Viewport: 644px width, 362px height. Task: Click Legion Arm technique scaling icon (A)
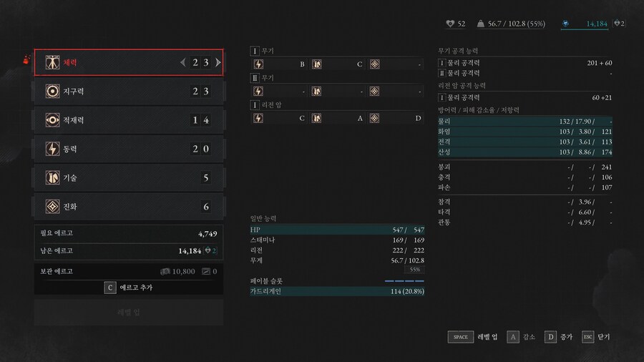click(x=317, y=118)
